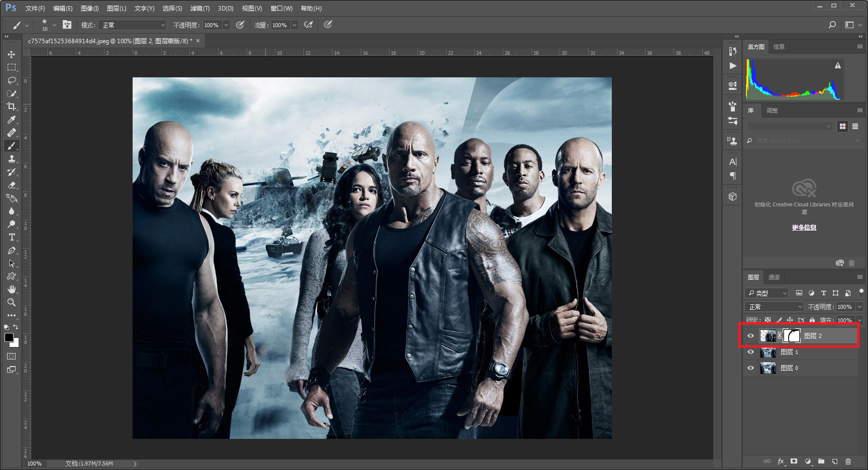Open the brush mode 正常 dropdown
The width and height of the screenshot is (868, 470).
coord(133,25)
